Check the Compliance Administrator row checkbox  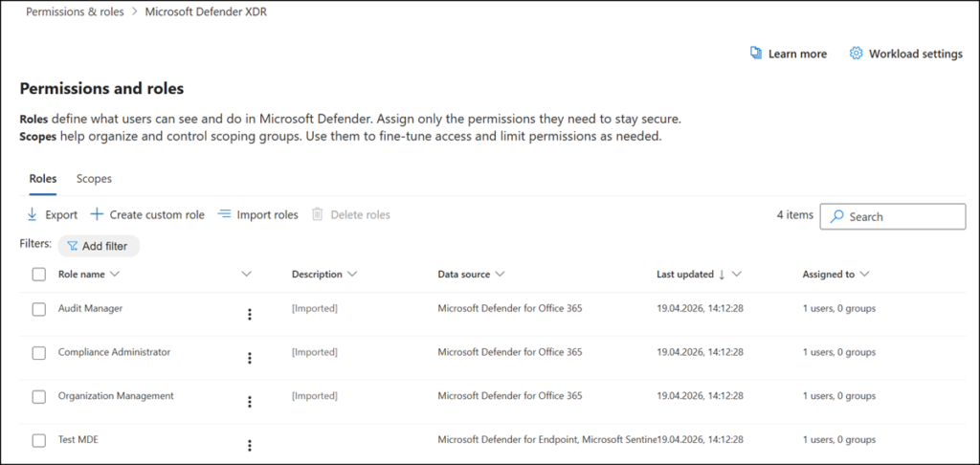(x=38, y=353)
